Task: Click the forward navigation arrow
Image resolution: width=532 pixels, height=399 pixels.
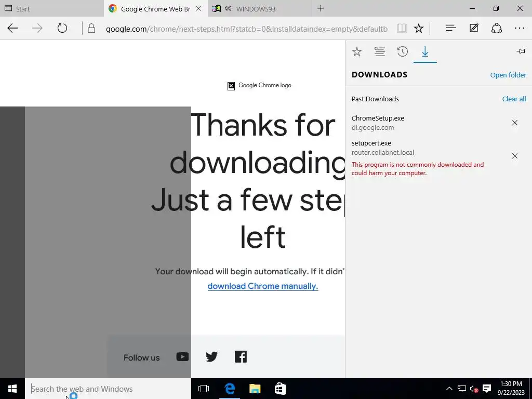Action: tap(37, 28)
